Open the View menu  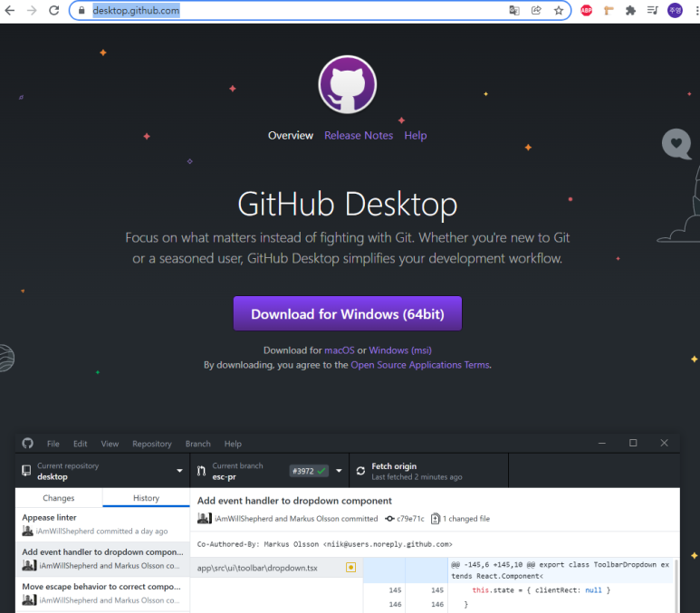pos(110,444)
